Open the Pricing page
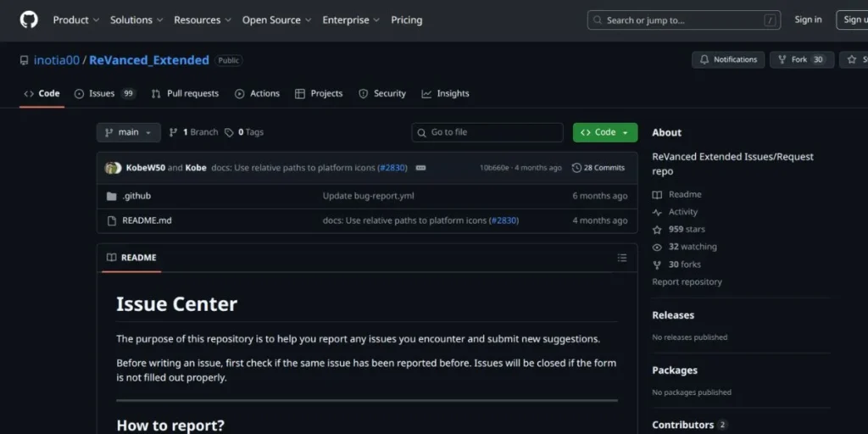868x434 pixels. coord(406,20)
